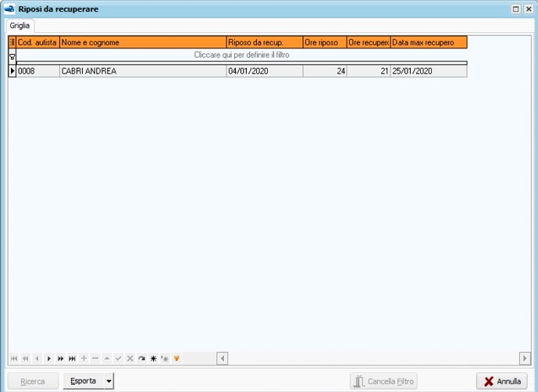Go to previous record arrow
The width and height of the screenshot is (538, 392).
tap(37, 358)
